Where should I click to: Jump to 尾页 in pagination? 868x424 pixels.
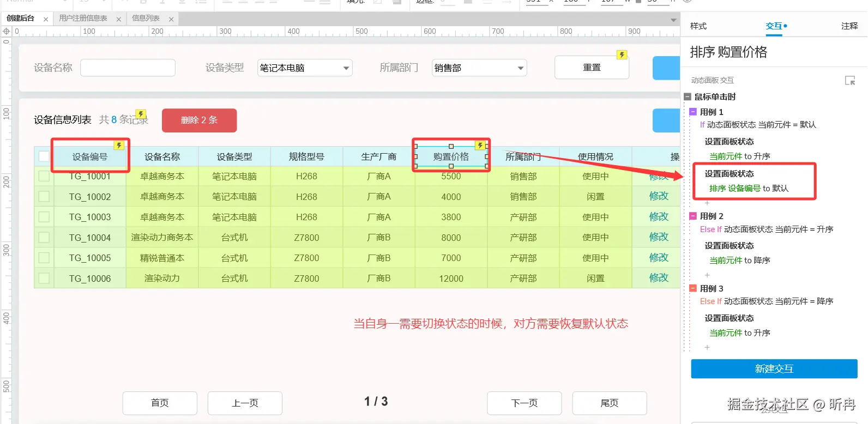[x=610, y=403]
